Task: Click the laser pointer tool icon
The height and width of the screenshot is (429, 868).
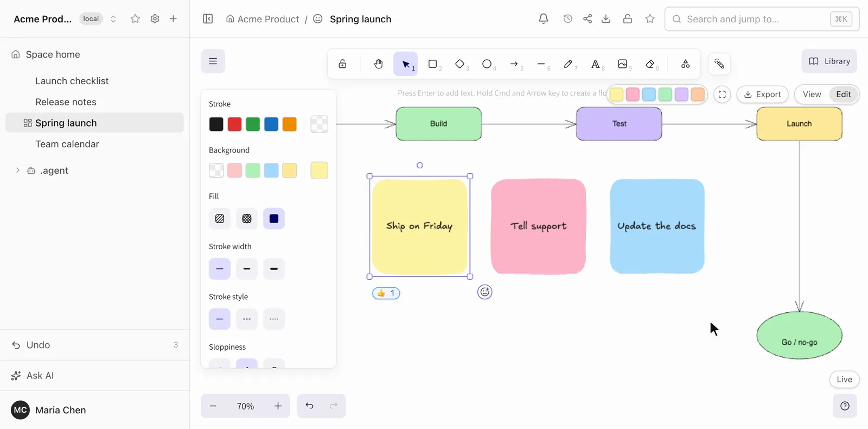Action: click(719, 64)
